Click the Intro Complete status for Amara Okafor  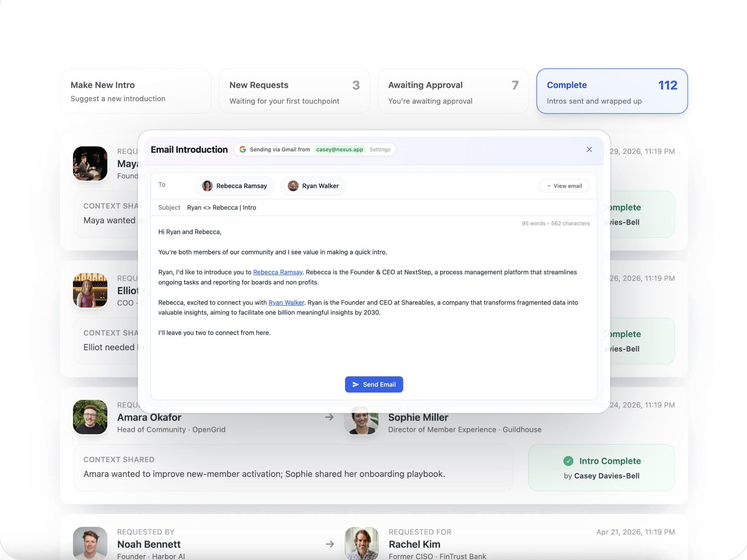602,468
